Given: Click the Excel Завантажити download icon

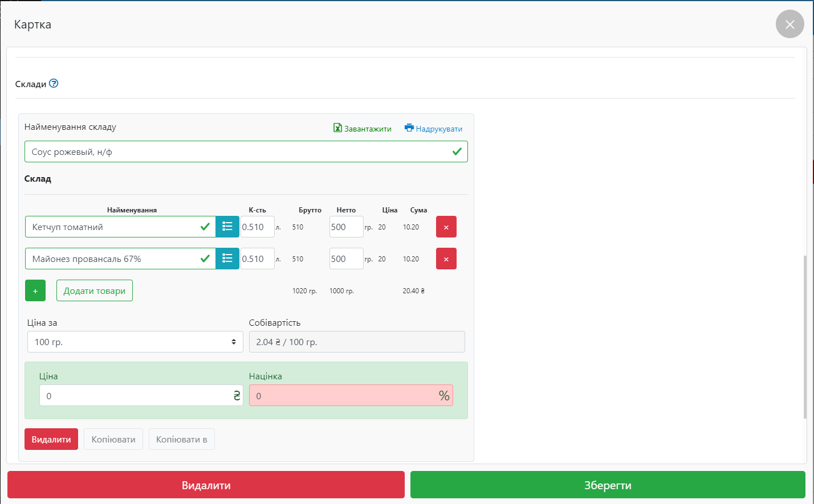Looking at the screenshot, I should (x=337, y=128).
